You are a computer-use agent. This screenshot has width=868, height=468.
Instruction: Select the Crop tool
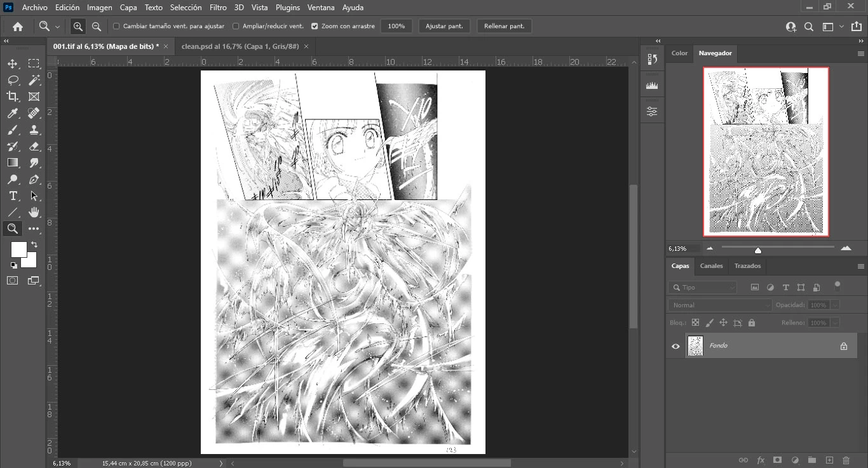[13, 97]
